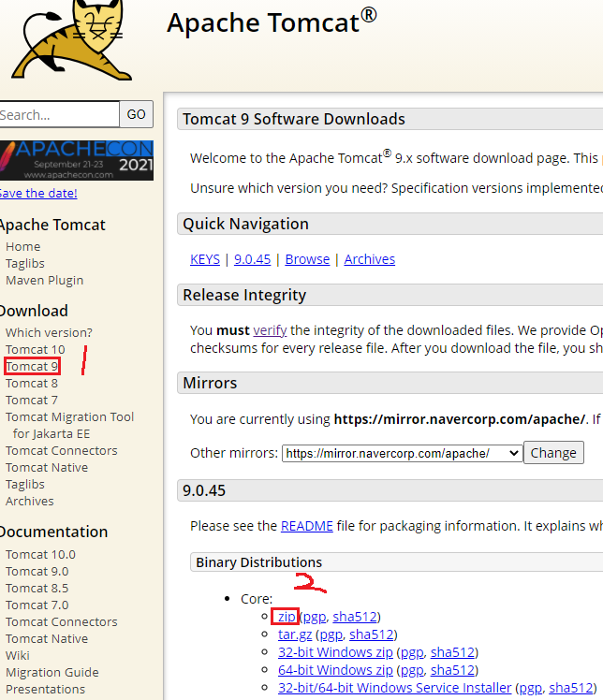This screenshot has width=603, height=700.
Task: Select Tomcat 9 download page
Action: pos(32,367)
